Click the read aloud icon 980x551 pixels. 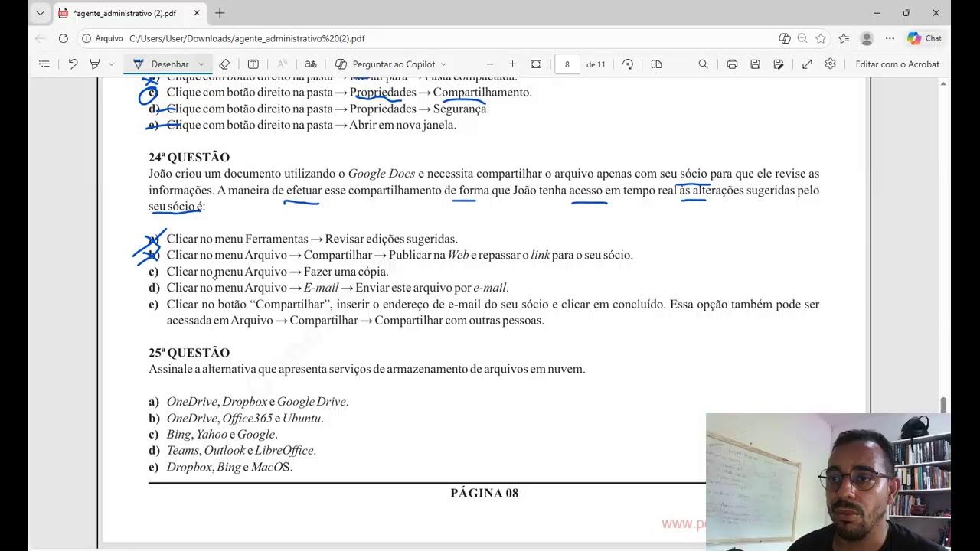coord(282,64)
